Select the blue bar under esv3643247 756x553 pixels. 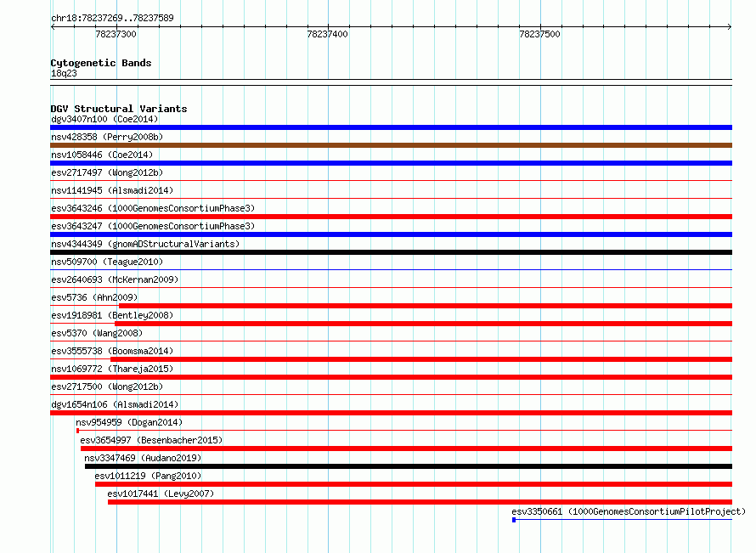(x=391, y=234)
